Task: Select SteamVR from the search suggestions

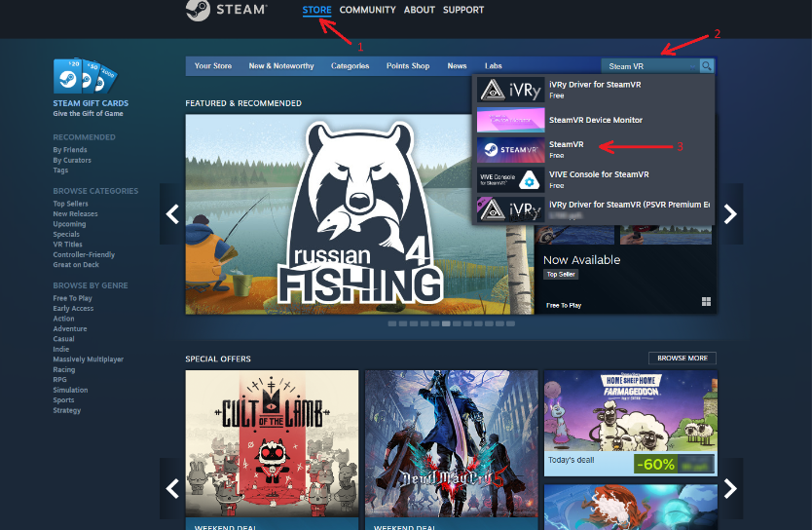Action: 594,149
